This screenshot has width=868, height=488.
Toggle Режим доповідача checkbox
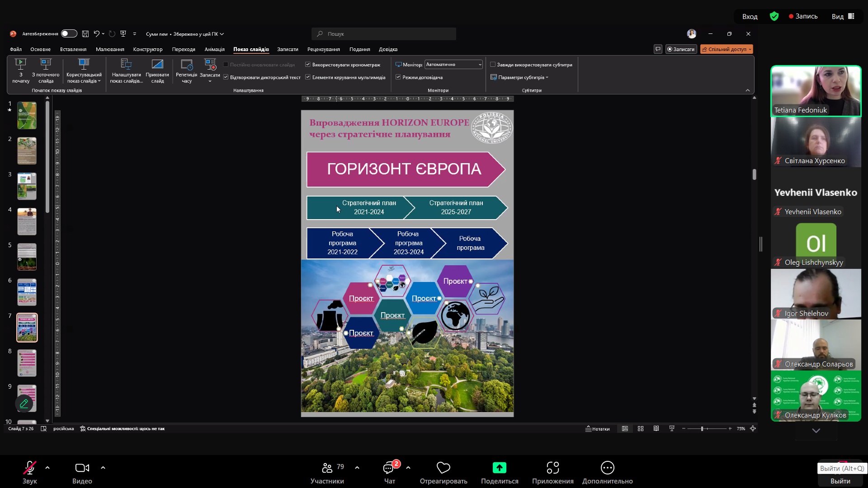tap(398, 77)
